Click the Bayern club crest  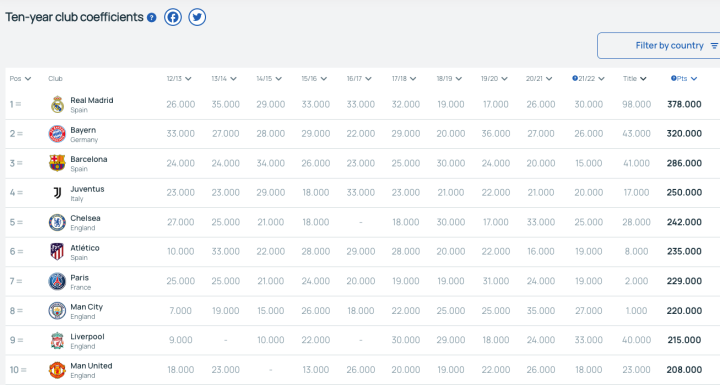[x=57, y=134]
